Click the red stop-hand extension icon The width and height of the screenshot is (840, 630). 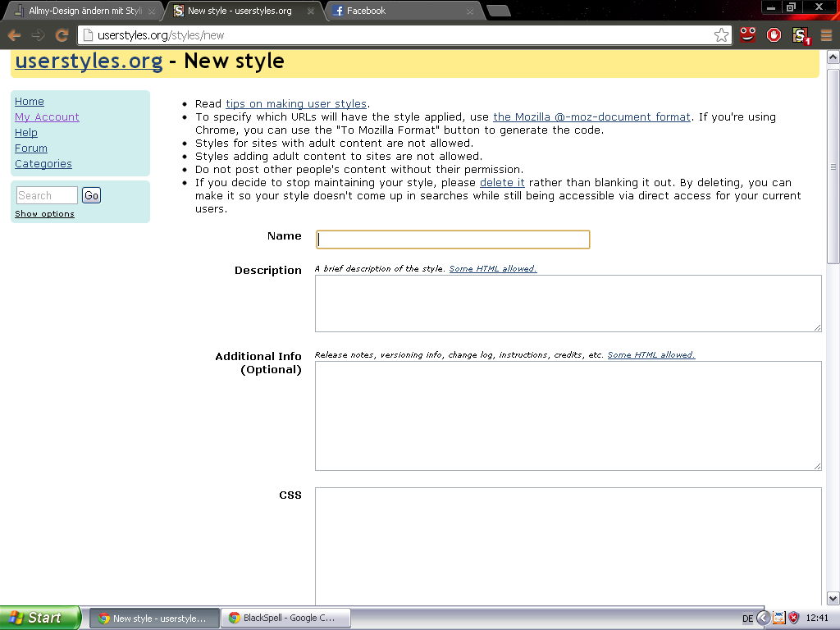pyautogui.click(x=774, y=35)
